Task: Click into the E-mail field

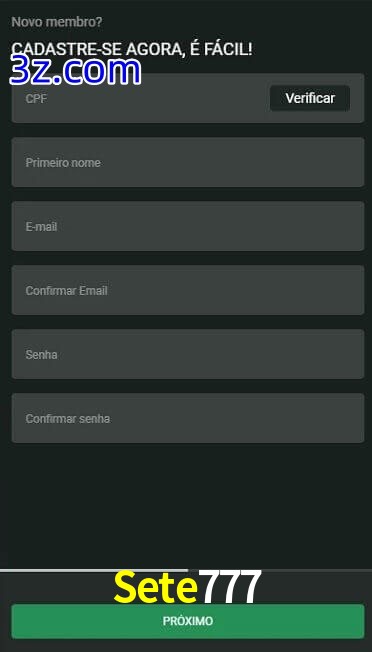Action: (x=188, y=226)
